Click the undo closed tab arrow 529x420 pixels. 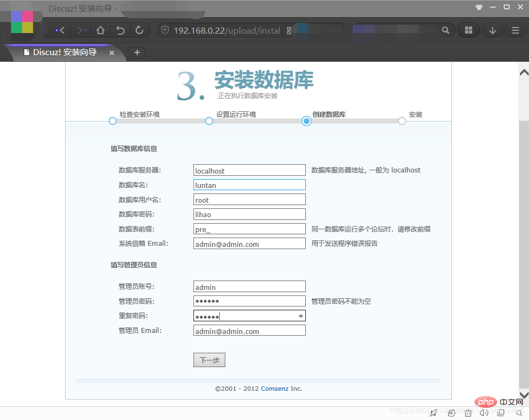(x=120, y=30)
